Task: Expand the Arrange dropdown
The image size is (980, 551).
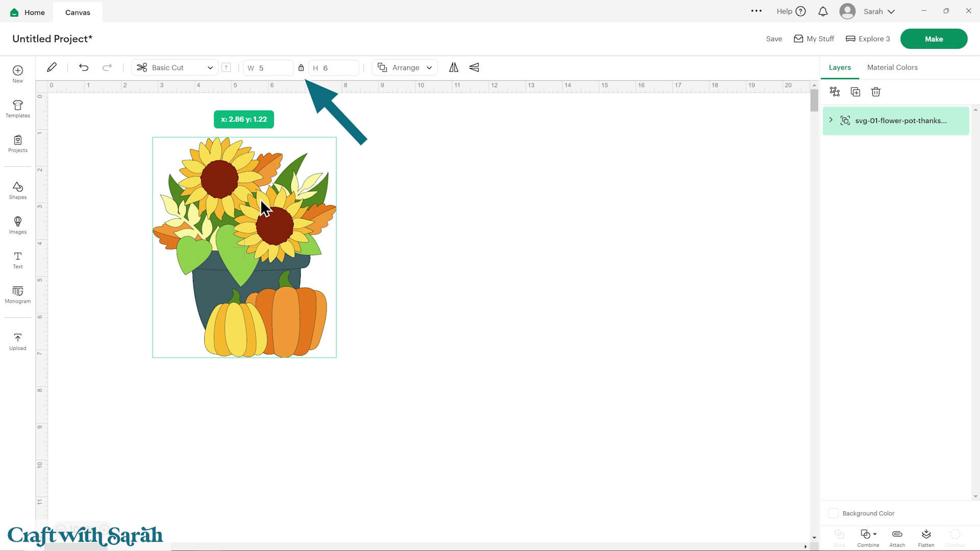Action: (405, 67)
